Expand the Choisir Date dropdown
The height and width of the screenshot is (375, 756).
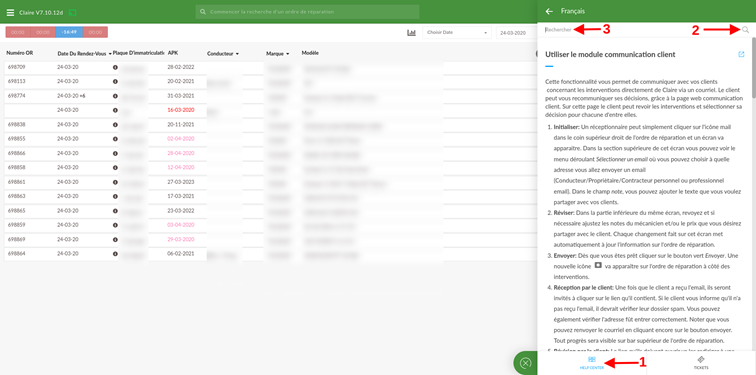click(x=456, y=33)
